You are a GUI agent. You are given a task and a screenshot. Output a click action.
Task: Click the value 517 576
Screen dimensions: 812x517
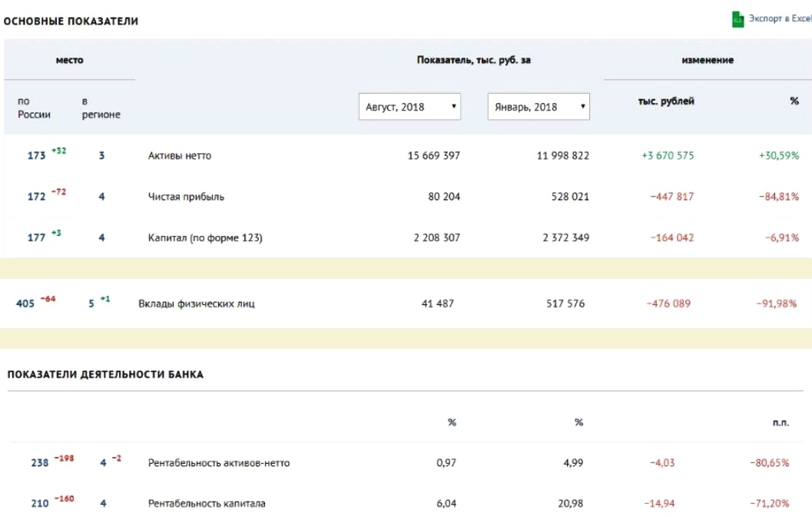tap(565, 303)
